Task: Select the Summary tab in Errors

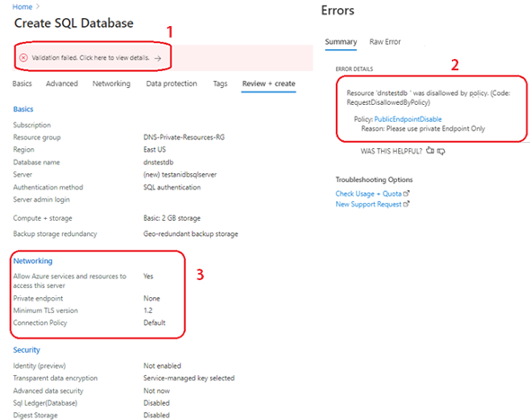Action: pos(341,41)
